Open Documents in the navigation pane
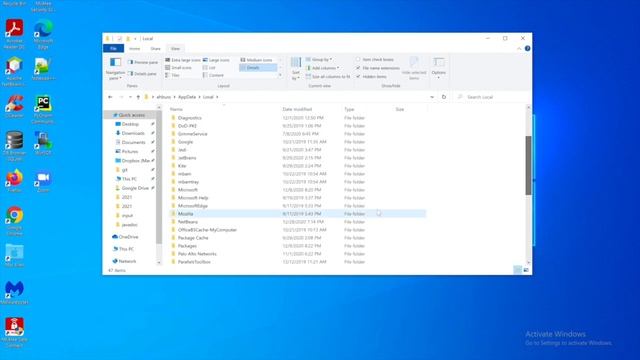Screen dimensions: 640x360 pyautogui.click(x=133, y=142)
